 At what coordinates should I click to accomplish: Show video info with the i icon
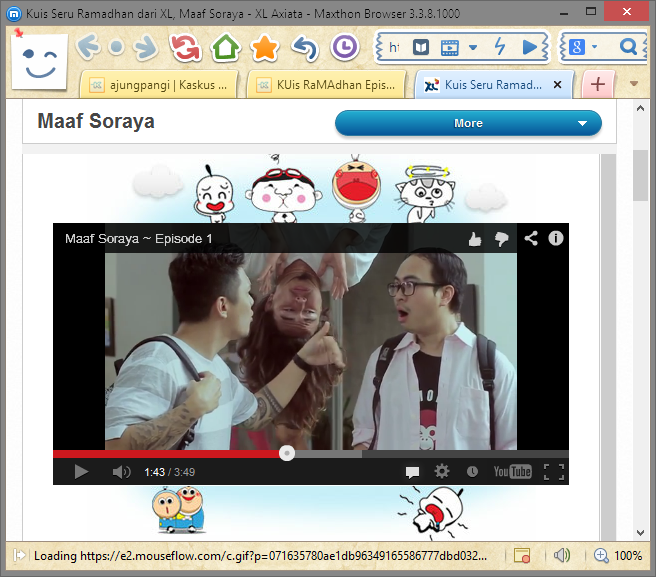pyautogui.click(x=556, y=238)
